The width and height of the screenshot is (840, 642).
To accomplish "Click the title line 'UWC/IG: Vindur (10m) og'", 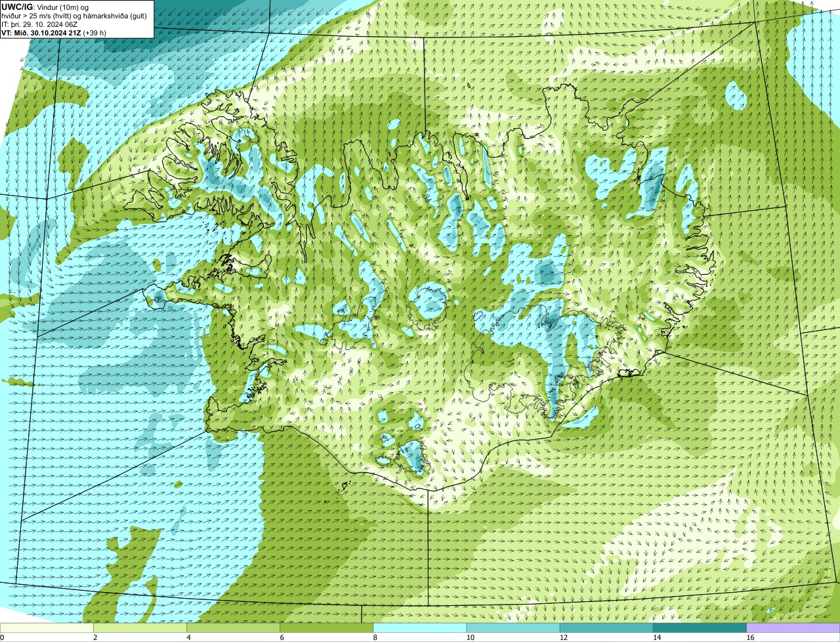I will click(x=45, y=7).
